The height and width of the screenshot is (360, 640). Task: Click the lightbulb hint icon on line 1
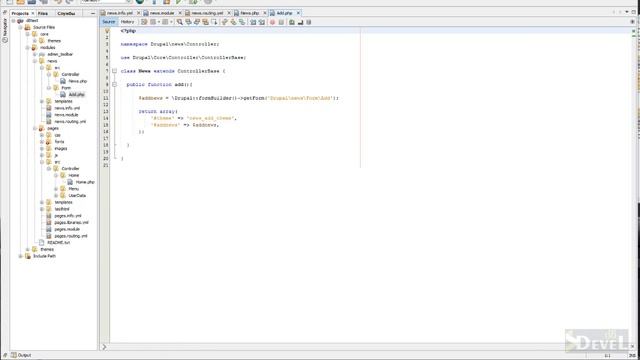pyautogui.click(x=107, y=31)
